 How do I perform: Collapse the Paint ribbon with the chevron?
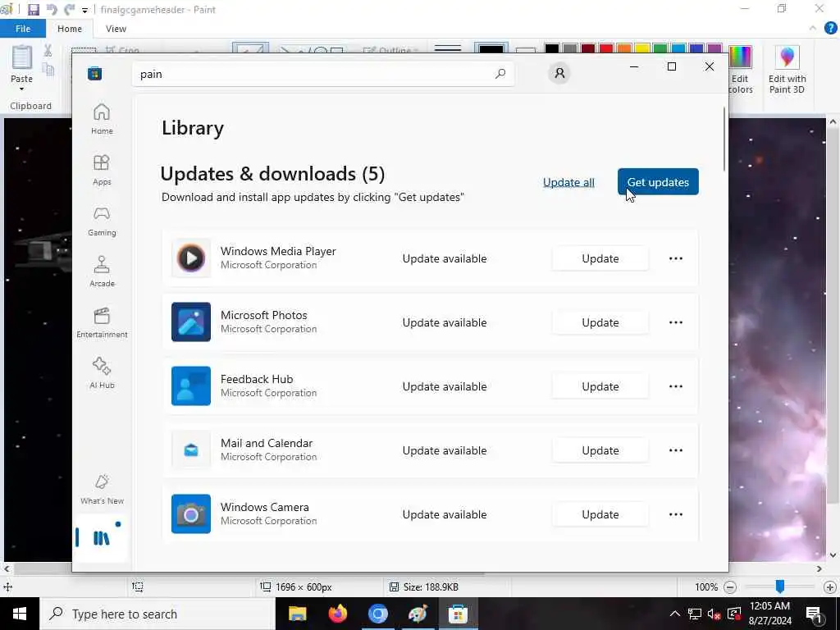[x=813, y=29]
